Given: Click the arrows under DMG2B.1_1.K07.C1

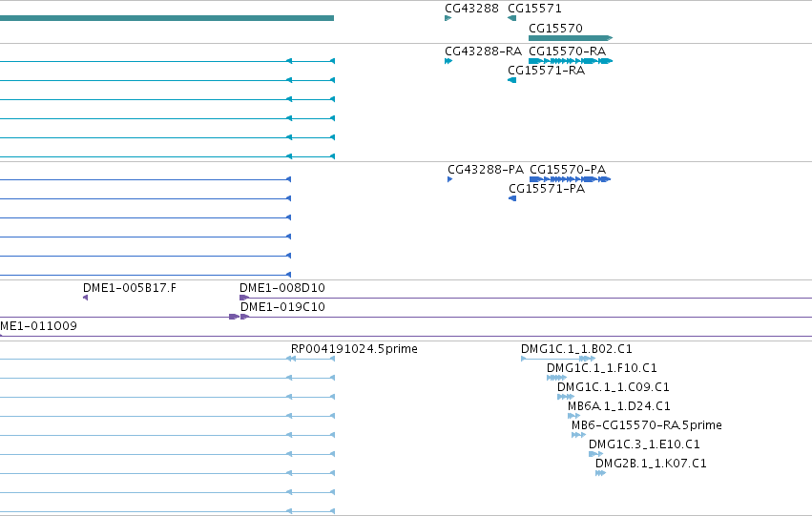Looking at the screenshot, I should tap(601, 473).
